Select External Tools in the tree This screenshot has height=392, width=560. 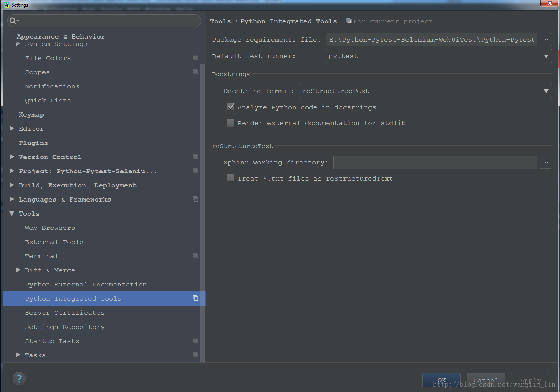(54, 242)
